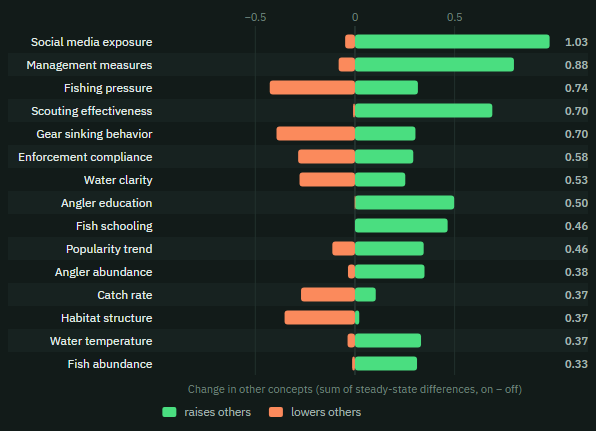Click the 'Habitat structure' row label
596x431 pixels.
pyautogui.click(x=107, y=318)
